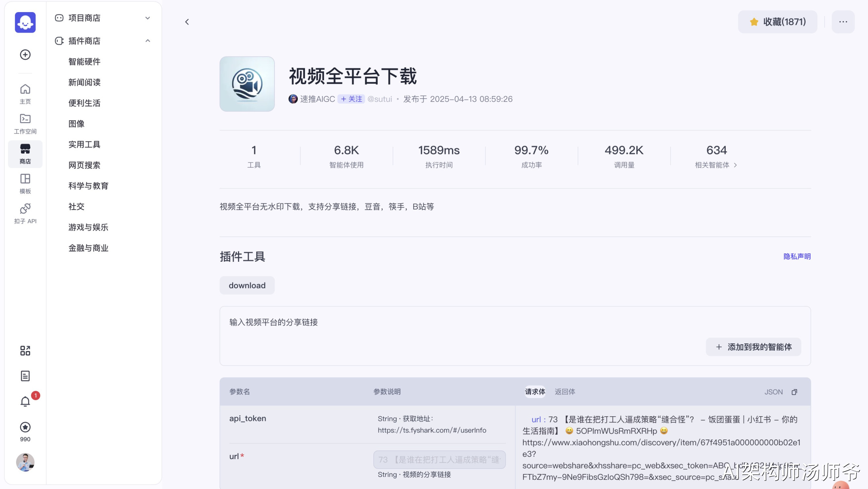Open the 主页 home icon
The image size is (868, 489).
coord(25,93)
